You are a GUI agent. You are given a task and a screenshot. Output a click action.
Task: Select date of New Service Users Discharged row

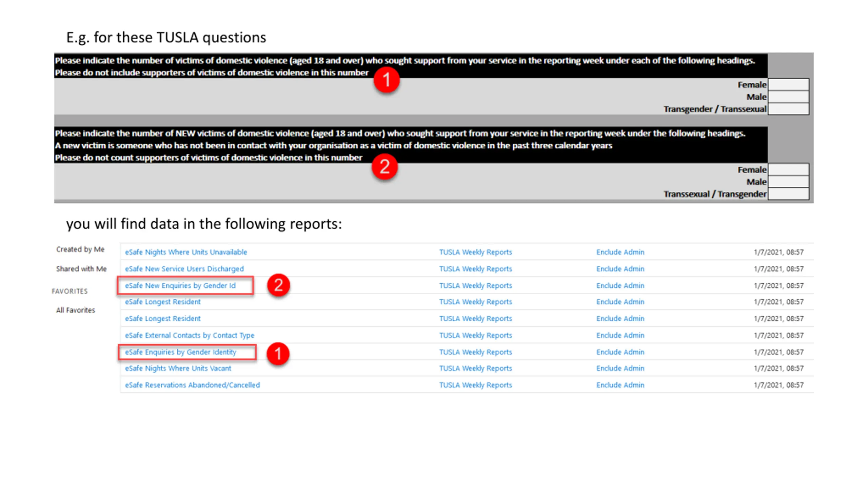(778, 269)
